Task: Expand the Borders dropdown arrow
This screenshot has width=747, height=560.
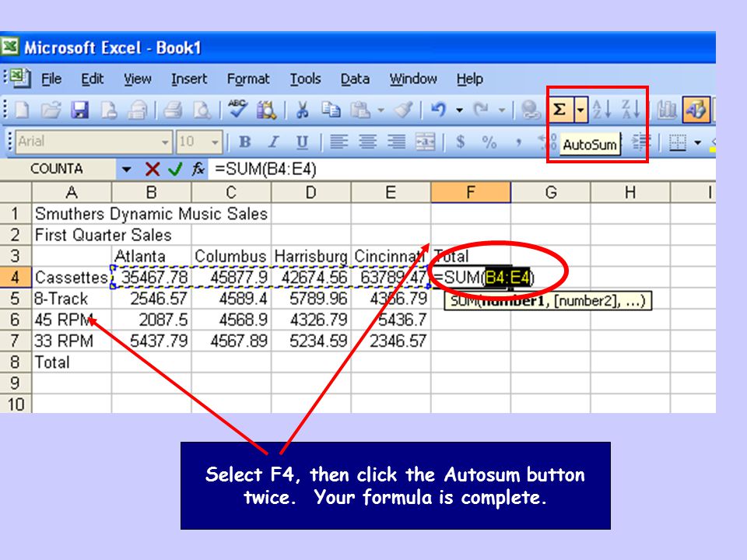Action: click(x=698, y=142)
